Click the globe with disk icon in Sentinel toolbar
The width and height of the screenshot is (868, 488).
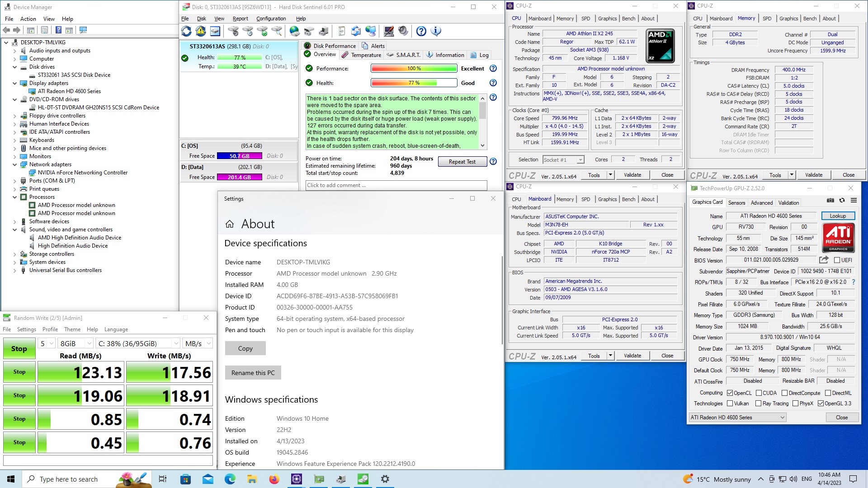pos(294,31)
